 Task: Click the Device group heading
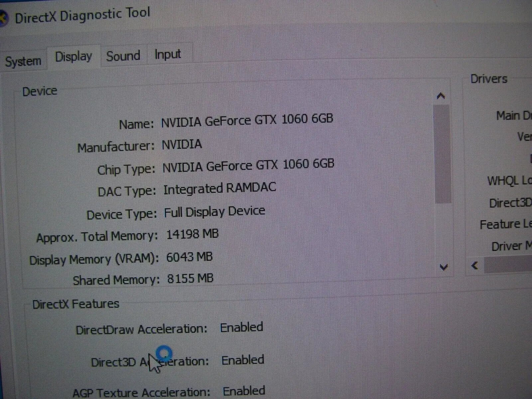click(40, 91)
